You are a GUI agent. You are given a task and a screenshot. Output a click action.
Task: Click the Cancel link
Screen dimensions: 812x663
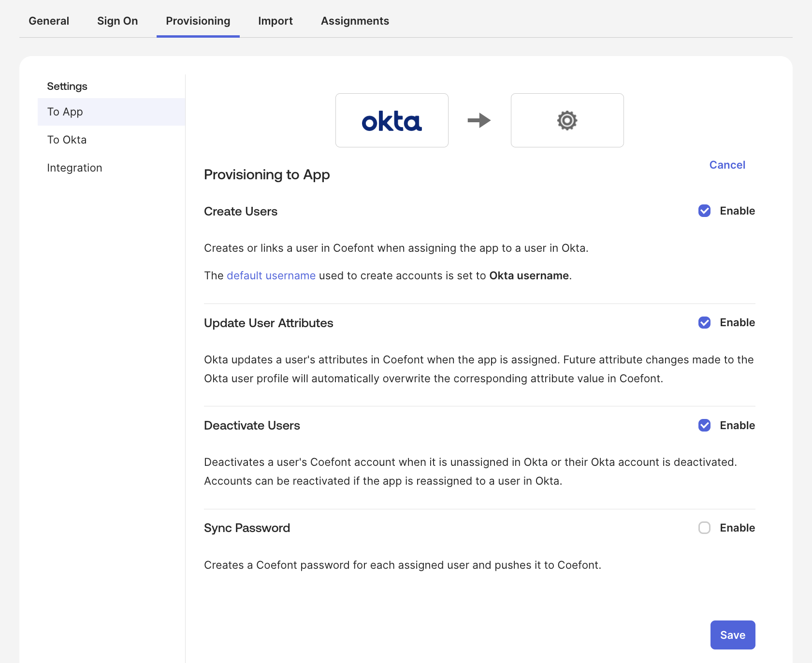pyautogui.click(x=727, y=165)
